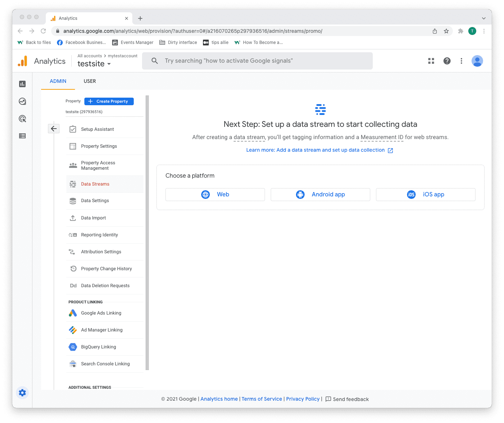Screen dimensions: 504x423
Task: Open the browser tab list chevron
Action: (x=483, y=18)
